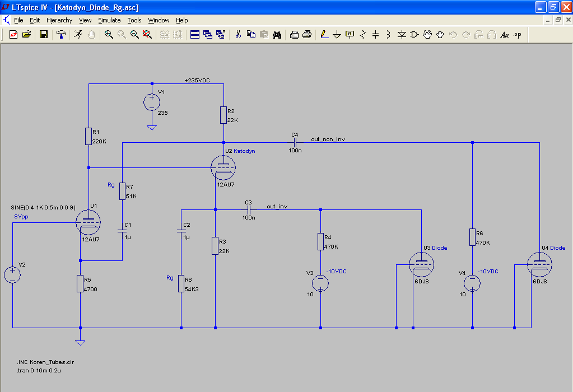The height and width of the screenshot is (392, 573).
Task: Pick the Capacitor placement tool
Action: [x=376, y=35]
